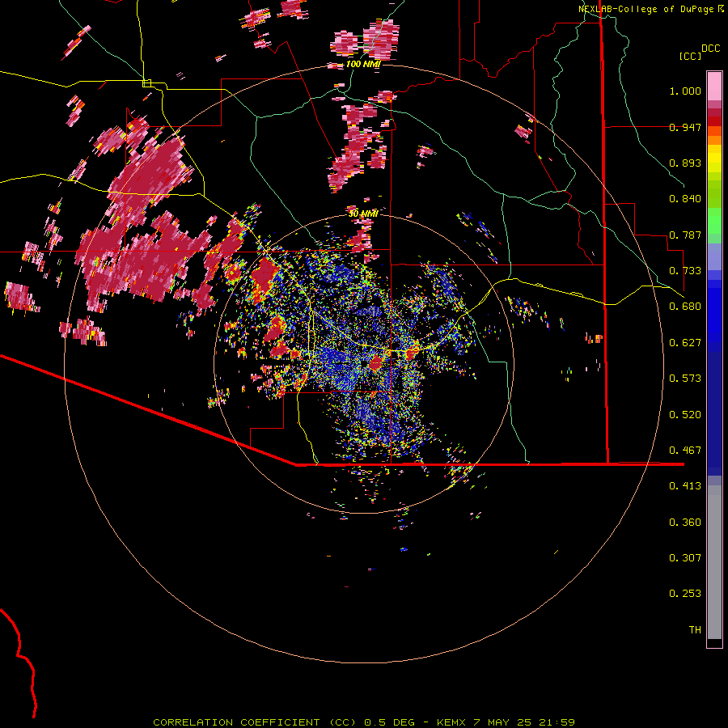The image size is (728, 728).
Task: Click the 0.680 scale value
Action: (x=685, y=307)
